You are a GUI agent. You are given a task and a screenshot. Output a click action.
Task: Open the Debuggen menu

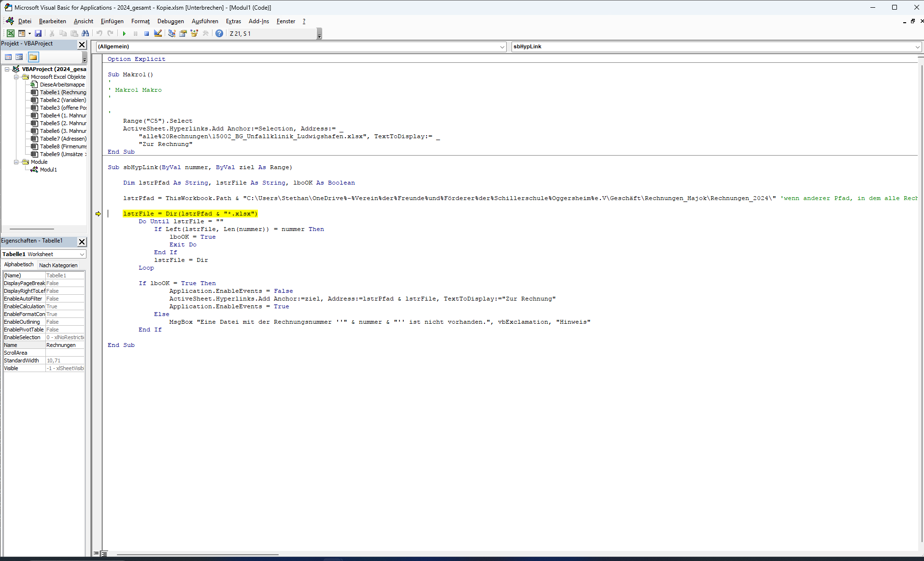(x=171, y=21)
